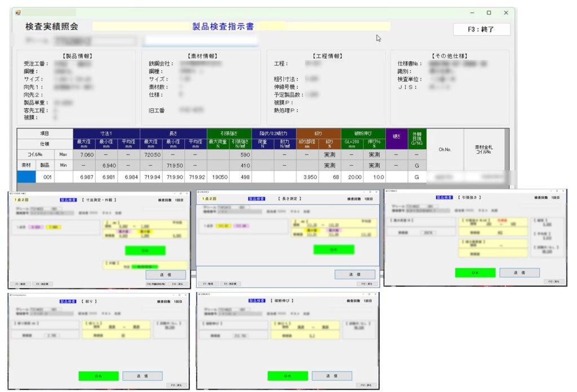Close the 引張強さ inspection window
Viewport: 577px width, 392px height.
(x=562, y=192)
